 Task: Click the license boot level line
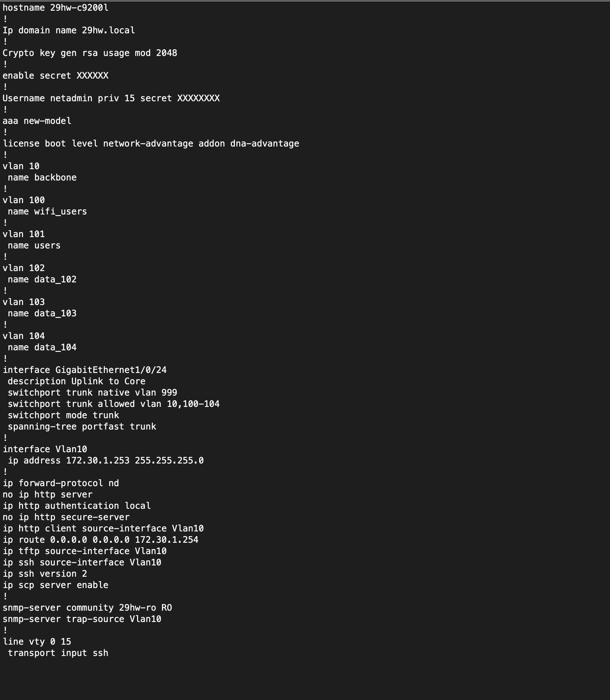(x=151, y=144)
